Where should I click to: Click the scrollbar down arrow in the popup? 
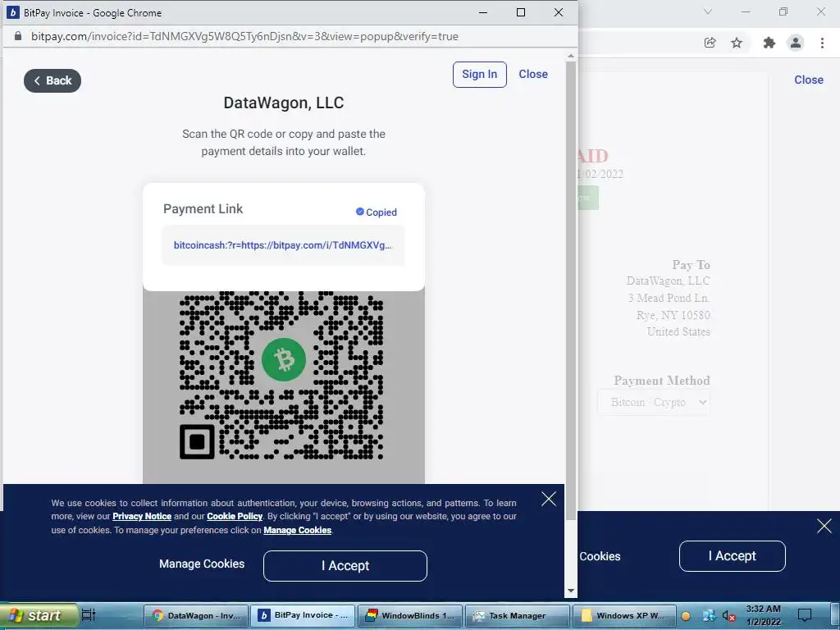(x=571, y=591)
